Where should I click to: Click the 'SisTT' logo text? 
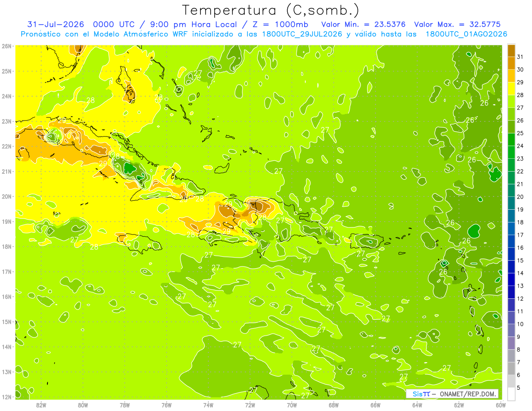(421, 394)
